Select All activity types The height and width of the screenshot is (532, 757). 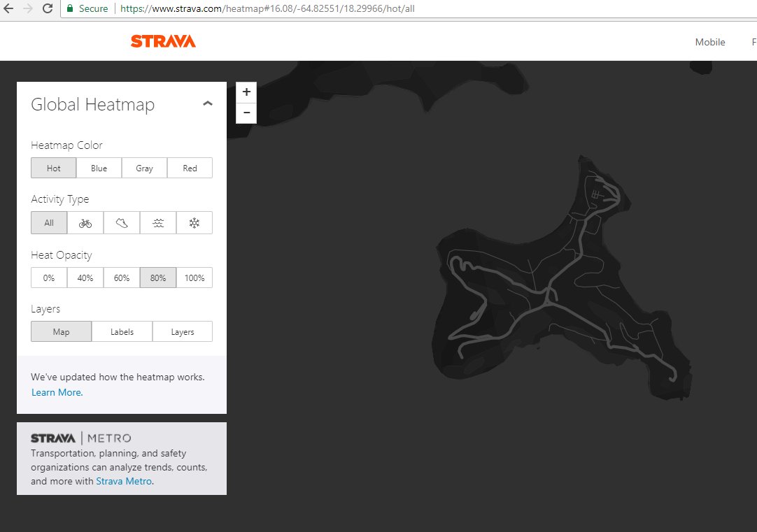point(49,223)
